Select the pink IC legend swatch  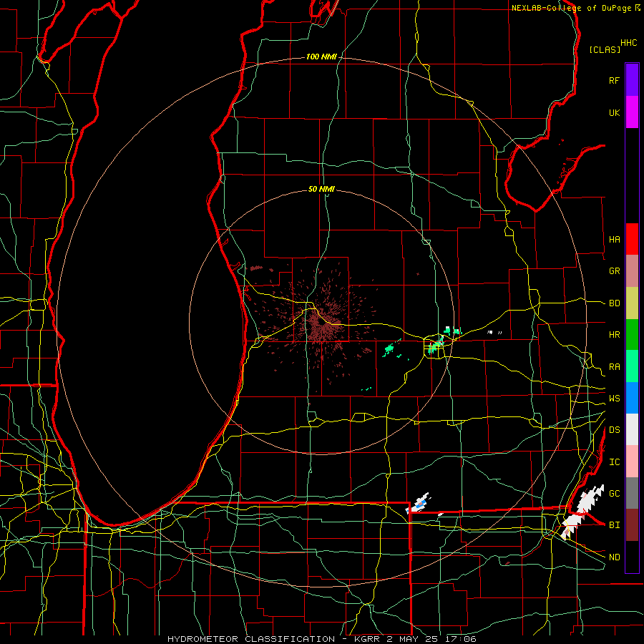tap(632, 462)
